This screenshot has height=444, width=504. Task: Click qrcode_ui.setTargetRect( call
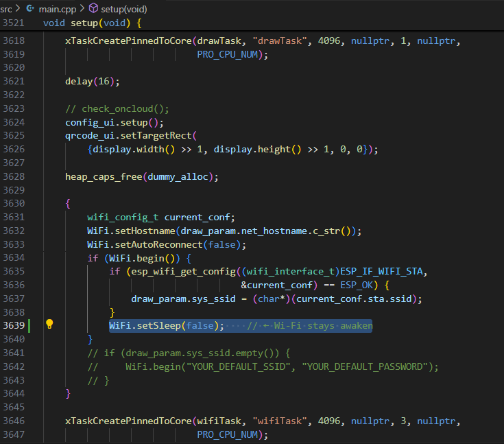pyautogui.click(x=131, y=136)
